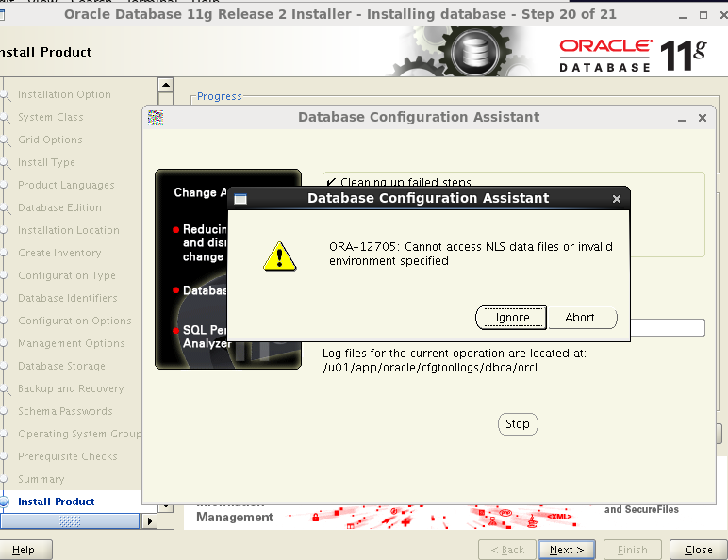Select the Summary step
The height and width of the screenshot is (560, 728).
41,479
